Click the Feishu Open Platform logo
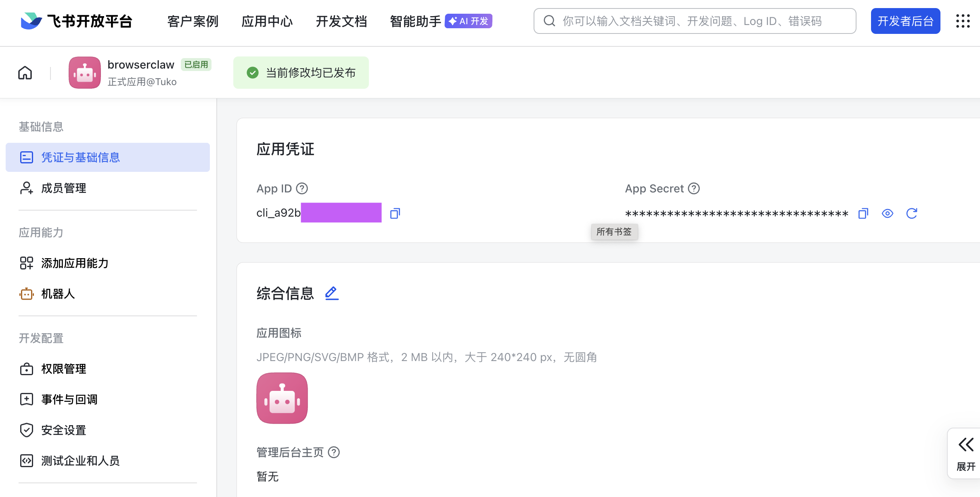This screenshot has width=980, height=497. (76, 21)
